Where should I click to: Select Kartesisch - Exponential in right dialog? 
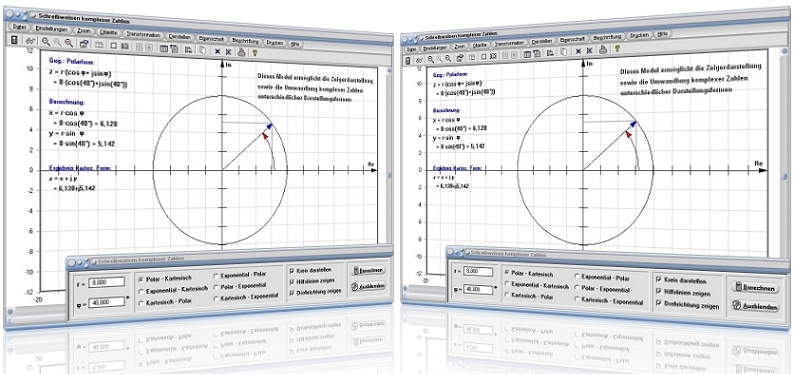[x=609, y=302]
